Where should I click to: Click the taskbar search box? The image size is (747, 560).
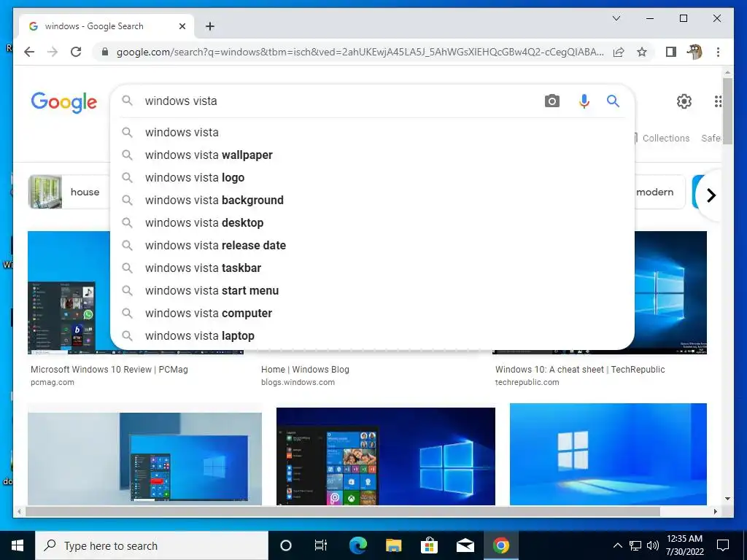click(x=152, y=545)
